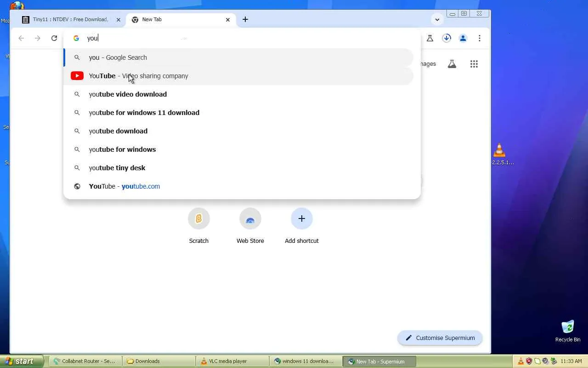Open a new tab with plus button
The image size is (588, 368).
(x=245, y=19)
